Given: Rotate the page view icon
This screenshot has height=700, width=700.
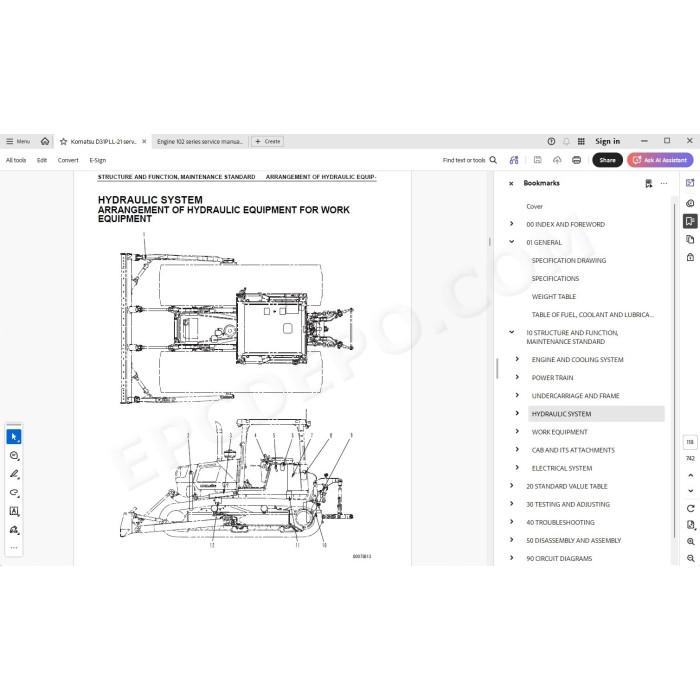Looking at the screenshot, I should 691,508.
